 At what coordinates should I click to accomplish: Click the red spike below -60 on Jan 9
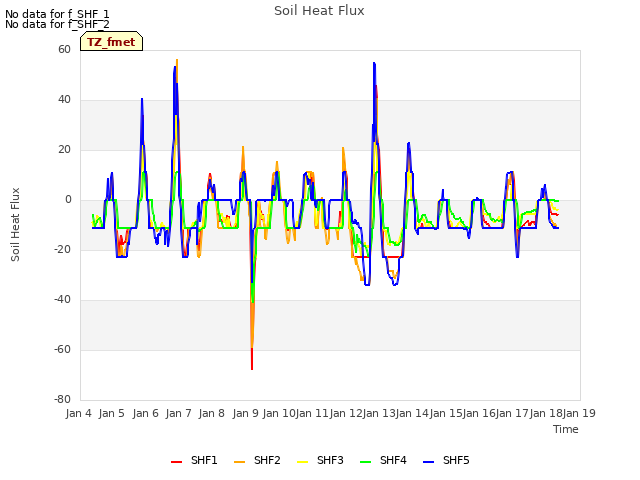[x=252, y=361]
